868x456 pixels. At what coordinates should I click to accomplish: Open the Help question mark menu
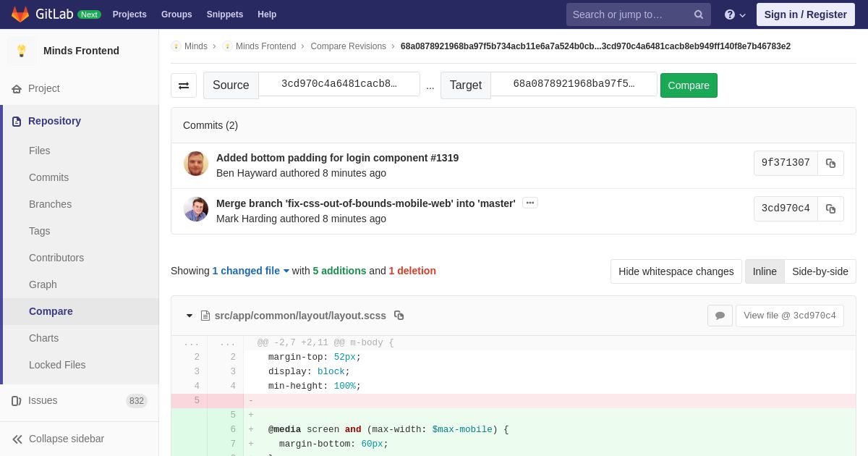[x=735, y=14]
